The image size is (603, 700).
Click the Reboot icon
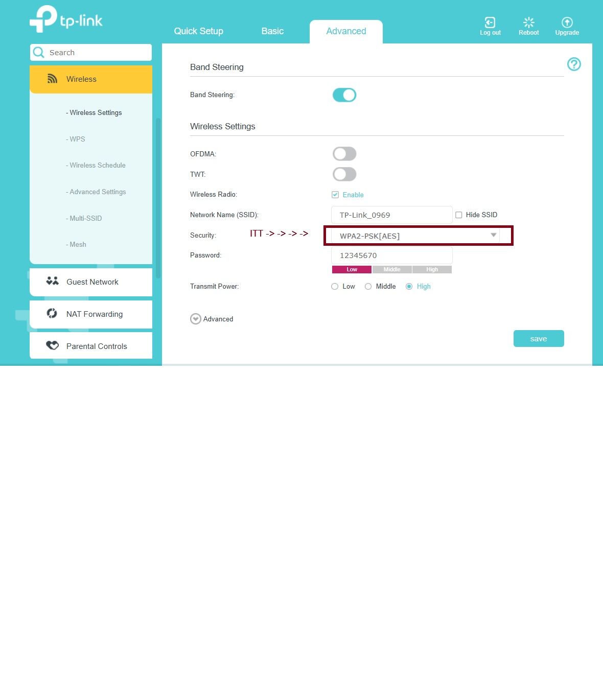[529, 22]
